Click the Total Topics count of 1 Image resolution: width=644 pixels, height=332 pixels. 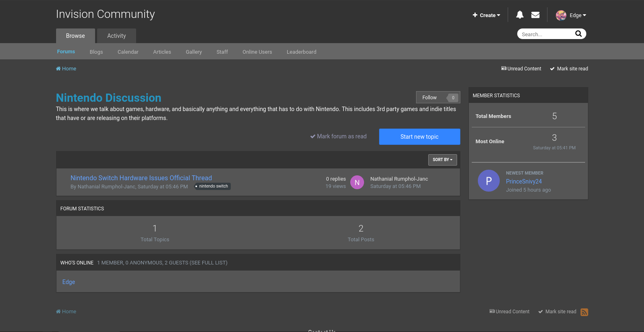click(x=155, y=228)
